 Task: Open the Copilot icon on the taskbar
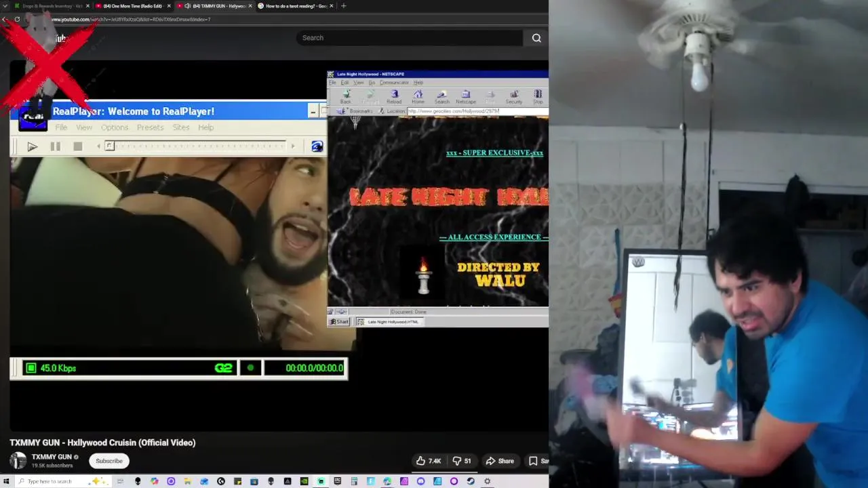pos(154,481)
